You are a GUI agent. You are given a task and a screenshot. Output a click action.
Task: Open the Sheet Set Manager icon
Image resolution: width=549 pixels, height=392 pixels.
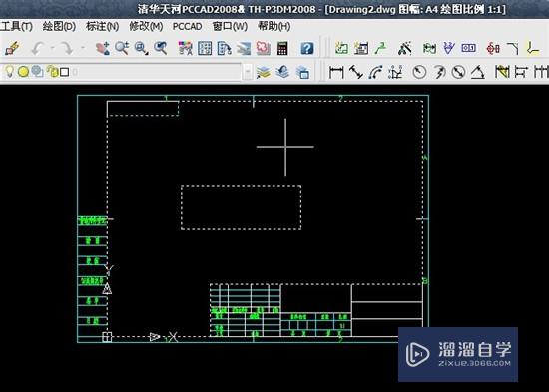[244, 48]
